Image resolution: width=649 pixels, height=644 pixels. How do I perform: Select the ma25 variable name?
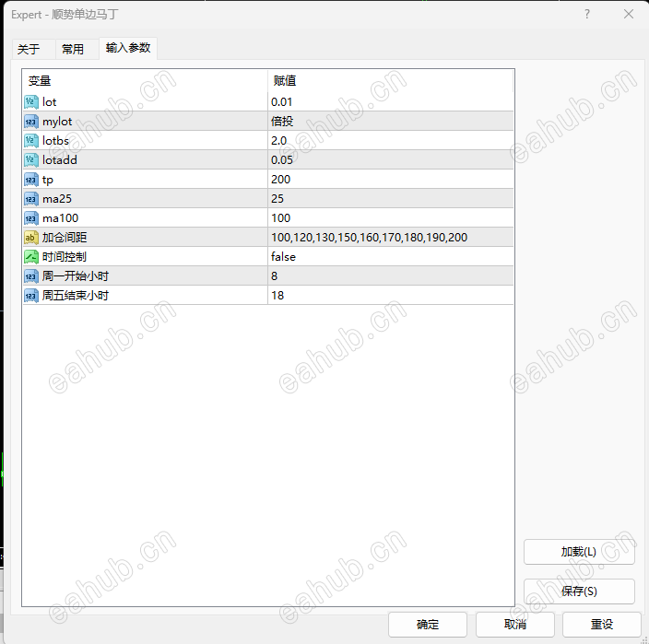(x=57, y=199)
